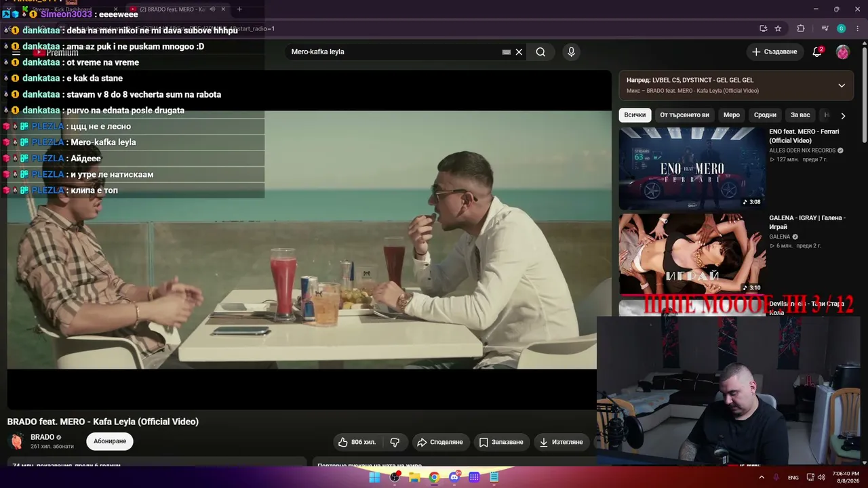Open the ALLES ODER NIX RECORDS channel
Image resolution: width=868 pixels, height=488 pixels.
point(802,150)
